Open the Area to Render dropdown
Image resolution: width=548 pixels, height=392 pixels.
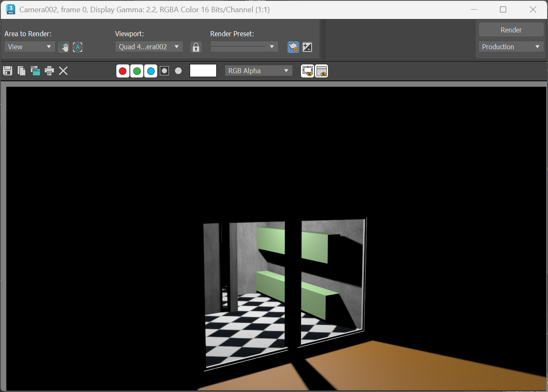(30, 47)
